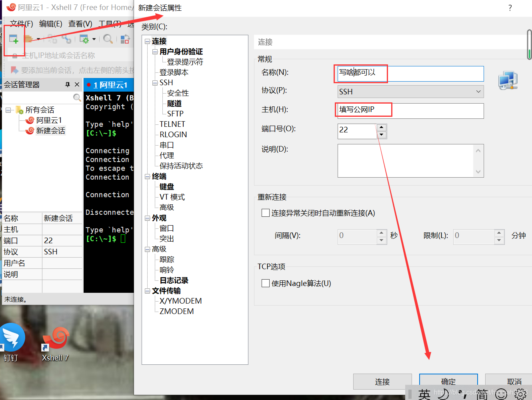532x400 pixels.
Task: Click the 说明 description text area
Action: [x=406, y=161]
